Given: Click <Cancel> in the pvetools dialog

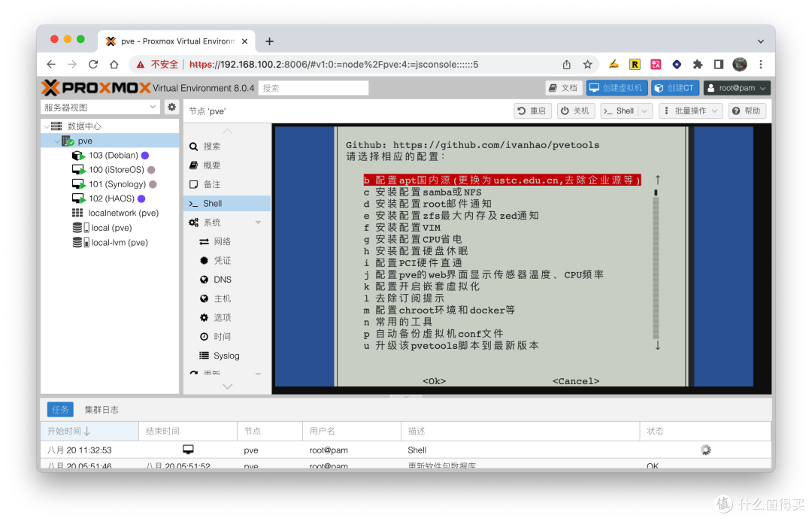Looking at the screenshot, I should pyautogui.click(x=576, y=380).
